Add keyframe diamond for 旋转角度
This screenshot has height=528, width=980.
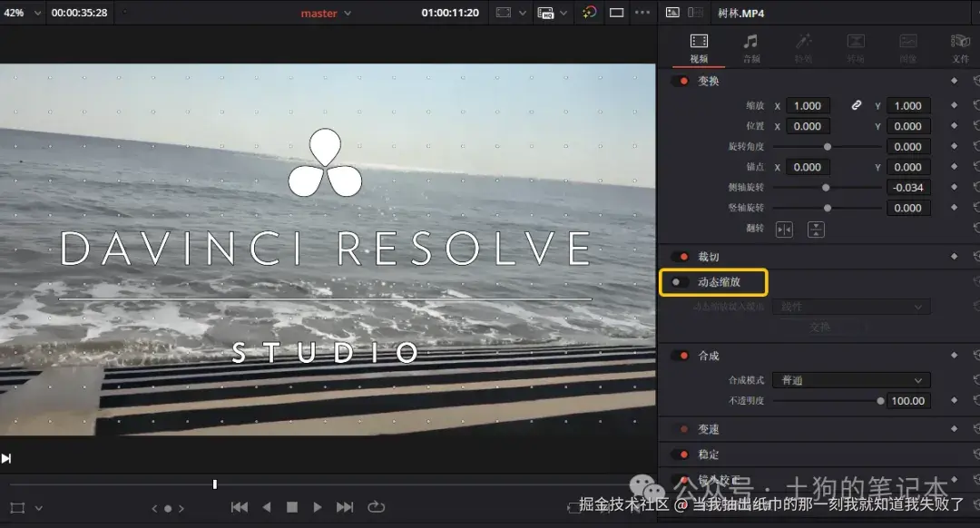pos(954,146)
